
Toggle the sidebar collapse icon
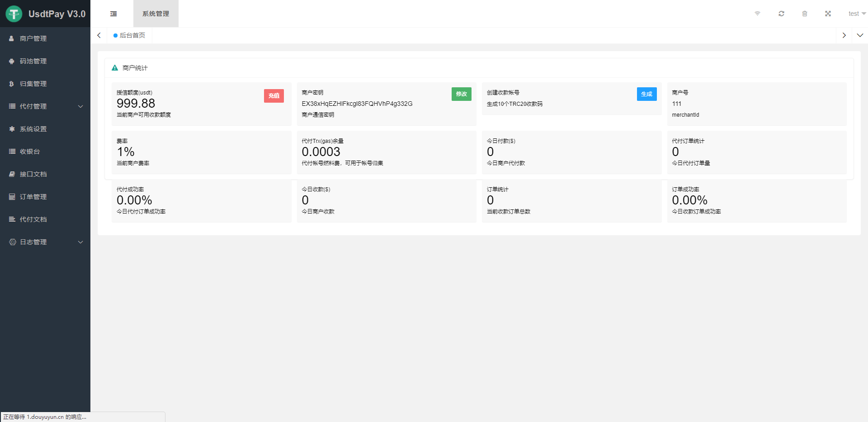click(113, 14)
